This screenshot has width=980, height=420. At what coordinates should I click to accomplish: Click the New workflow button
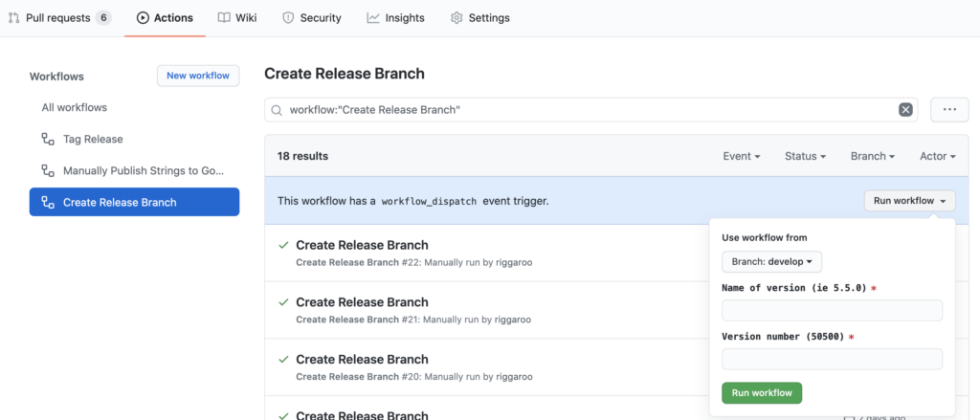[x=197, y=76]
